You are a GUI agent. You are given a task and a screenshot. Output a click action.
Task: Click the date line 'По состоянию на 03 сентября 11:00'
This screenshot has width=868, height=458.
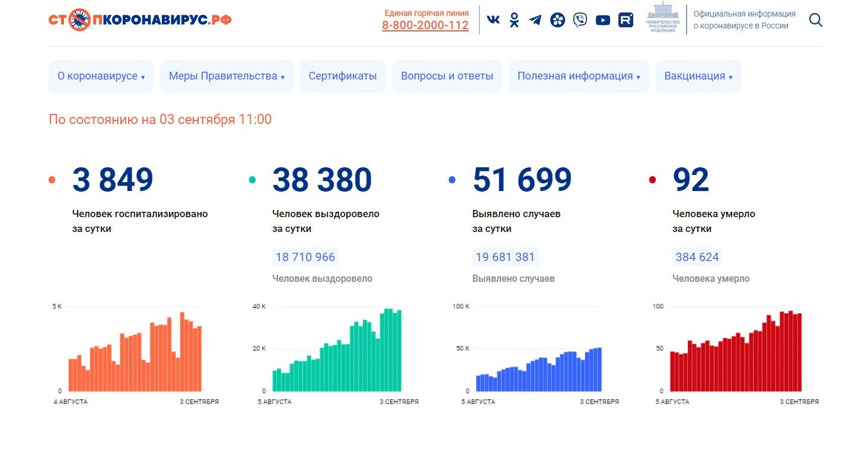click(160, 119)
